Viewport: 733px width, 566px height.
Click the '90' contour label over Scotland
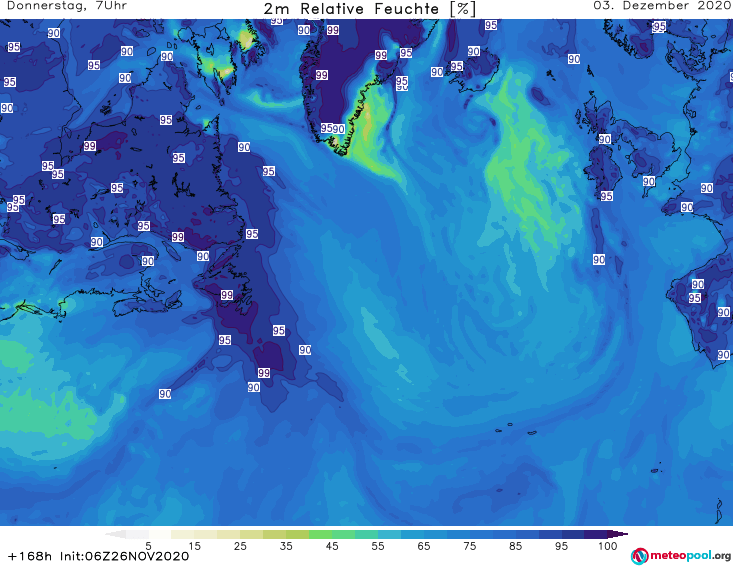click(x=604, y=139)
